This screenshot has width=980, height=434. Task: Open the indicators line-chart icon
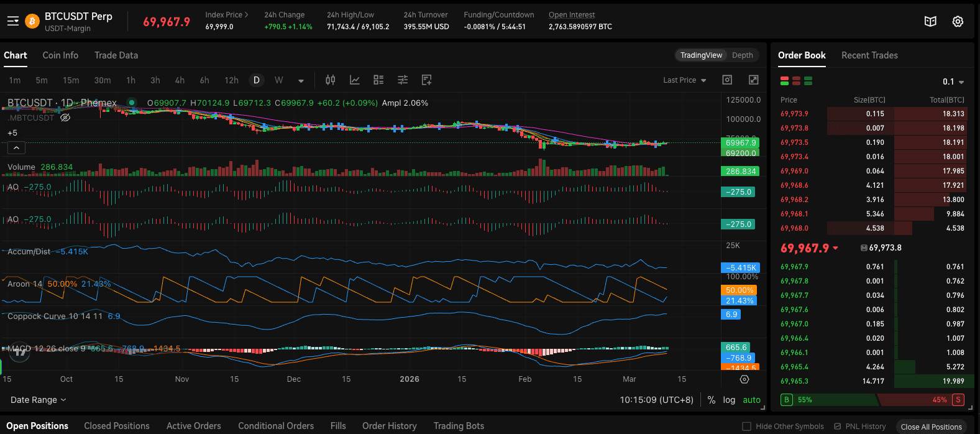pos(355,80)
